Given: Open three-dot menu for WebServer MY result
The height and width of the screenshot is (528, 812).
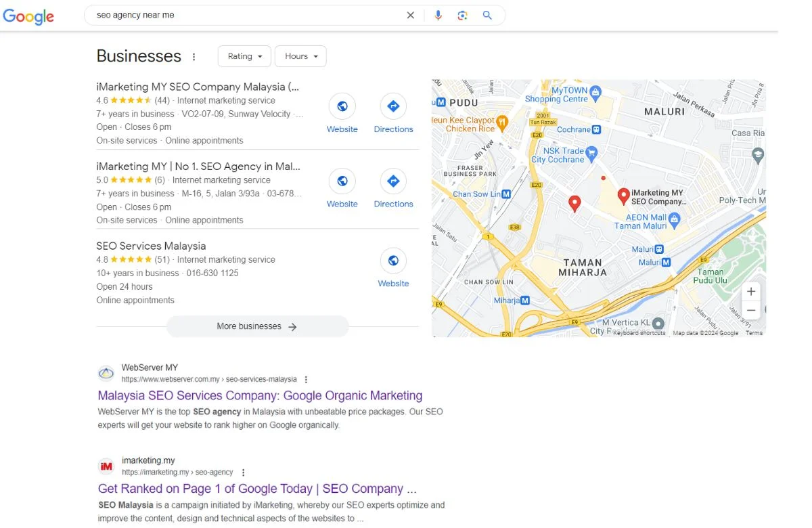Looking at the screenshot, I should tap(306, 380).
